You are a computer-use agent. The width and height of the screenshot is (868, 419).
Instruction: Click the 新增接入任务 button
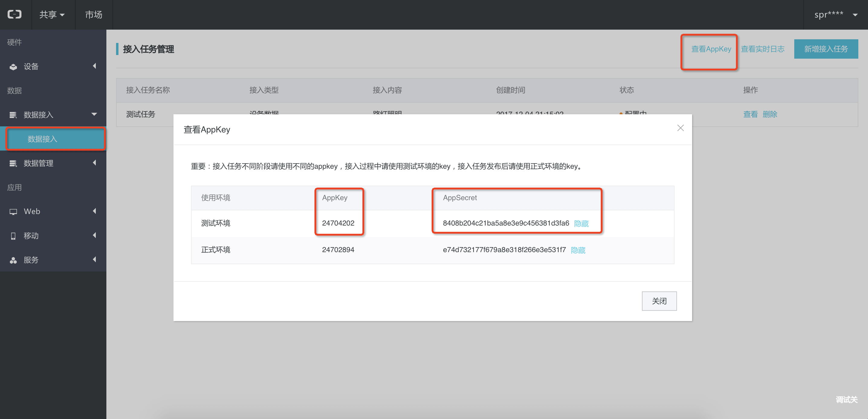826,49
